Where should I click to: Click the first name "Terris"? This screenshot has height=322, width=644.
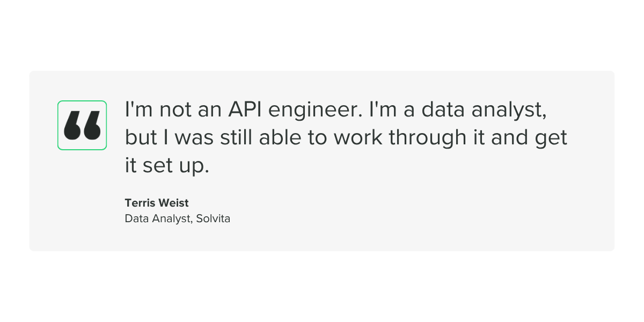tap(140, 203)
